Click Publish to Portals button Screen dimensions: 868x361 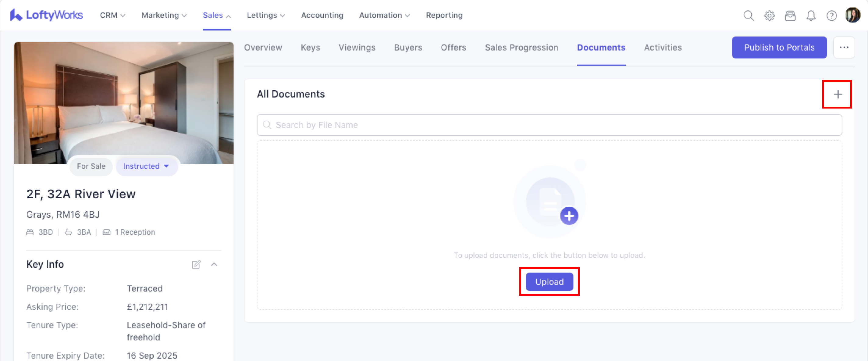click(779, 48)
